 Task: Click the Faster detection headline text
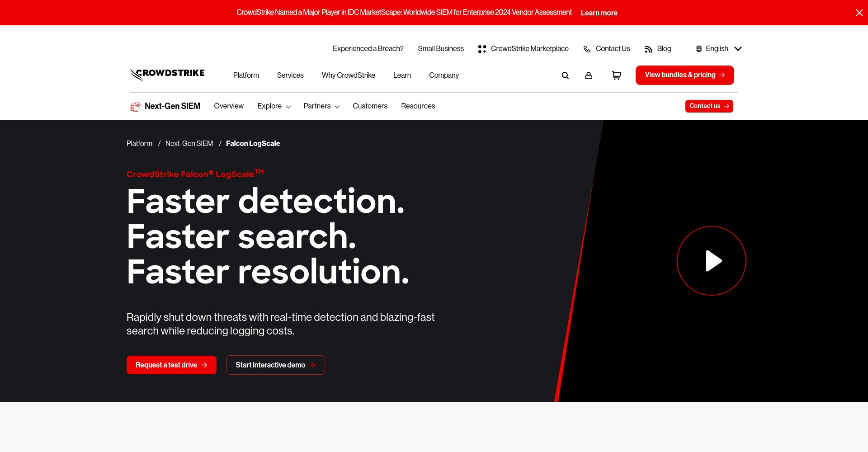265,202
